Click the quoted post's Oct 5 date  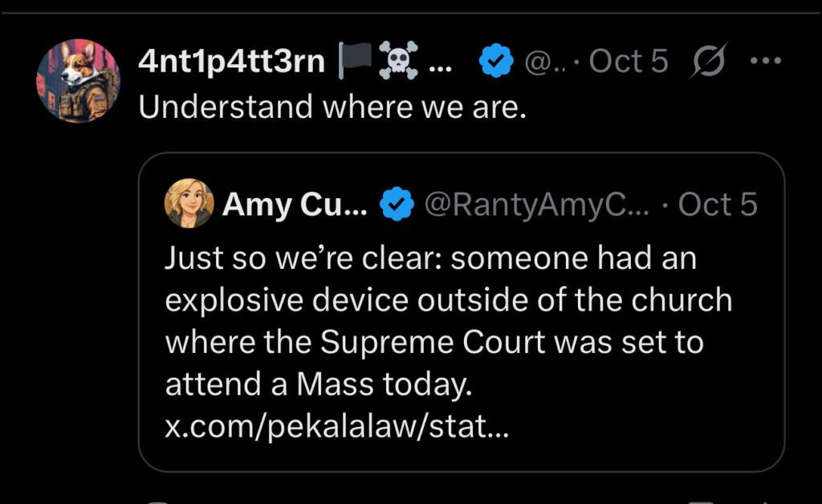[718, 205]
